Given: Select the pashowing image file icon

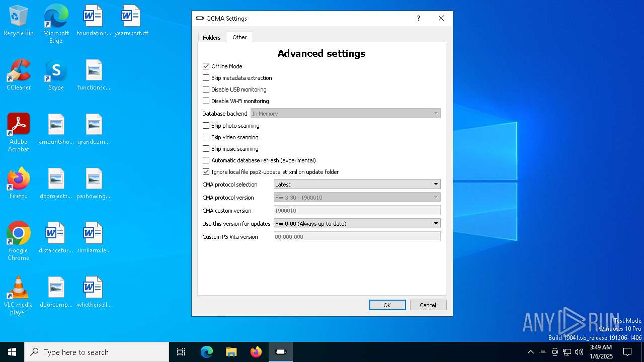Looking at the screenshot, I should [x=94, y=184].
